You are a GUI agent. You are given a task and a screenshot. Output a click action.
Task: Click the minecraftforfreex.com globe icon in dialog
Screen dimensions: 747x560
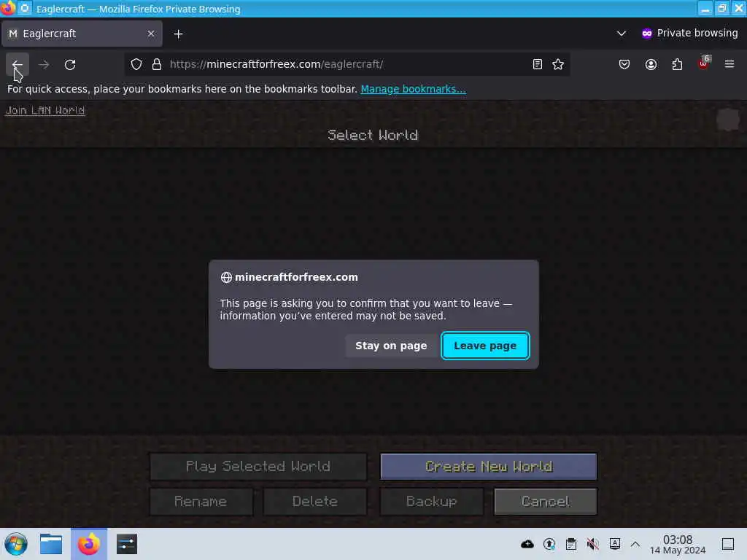point(226,278)
